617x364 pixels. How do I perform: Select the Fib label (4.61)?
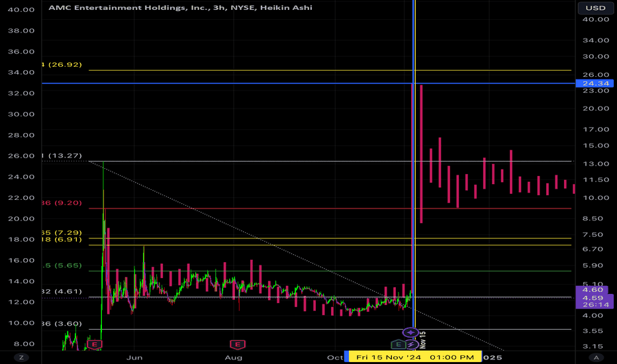tap(62, 292)
